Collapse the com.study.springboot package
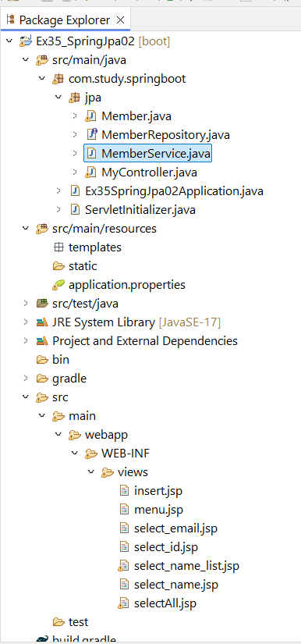 click(42, 78)
